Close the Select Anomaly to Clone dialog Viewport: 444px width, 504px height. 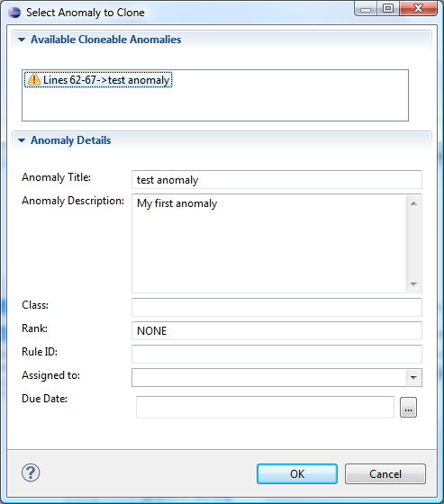click(x=418, y=8)
